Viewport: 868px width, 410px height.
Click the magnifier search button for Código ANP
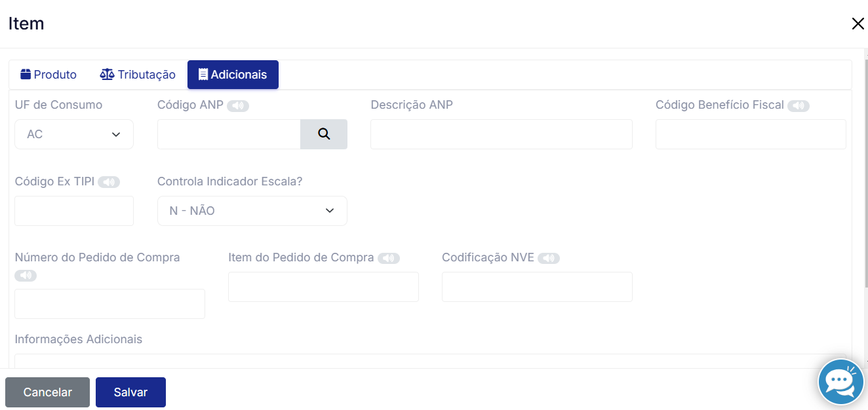click(323, 134)
